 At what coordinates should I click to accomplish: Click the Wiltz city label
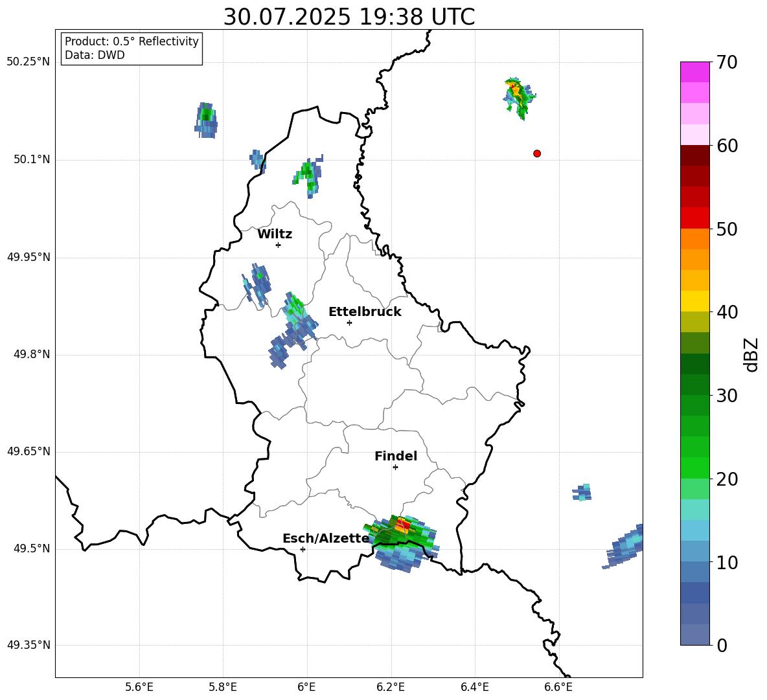tap(275, 234)
